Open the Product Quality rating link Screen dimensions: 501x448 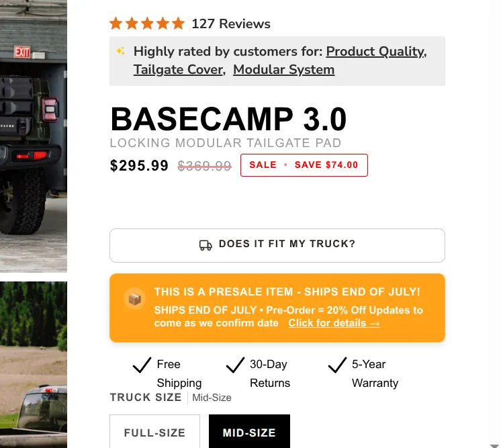[x=376, y=52]
